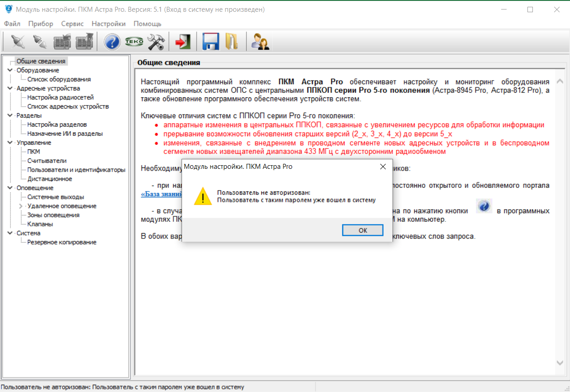Image resolution: width=570 pixels, height=392 pixels.
Task: Click the disconnect plug toolbar icon
Action: 40,42
